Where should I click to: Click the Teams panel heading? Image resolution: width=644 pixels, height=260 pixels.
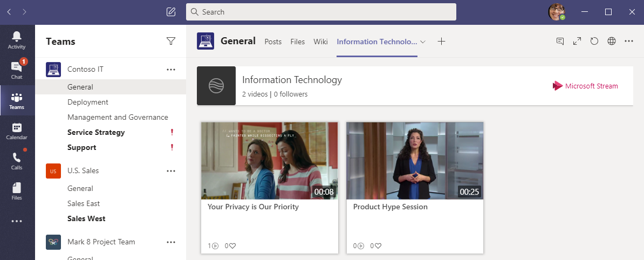click(61, 42)
